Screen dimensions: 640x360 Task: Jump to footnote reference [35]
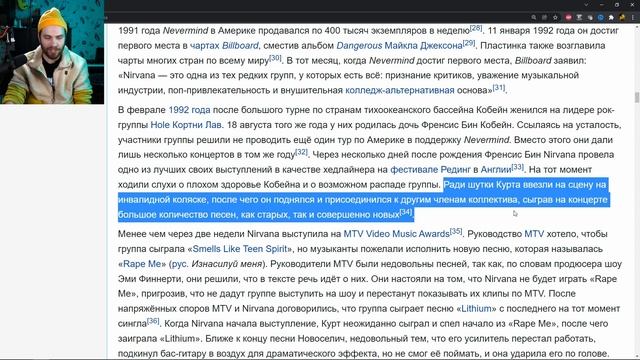click(x=456, y=231)
